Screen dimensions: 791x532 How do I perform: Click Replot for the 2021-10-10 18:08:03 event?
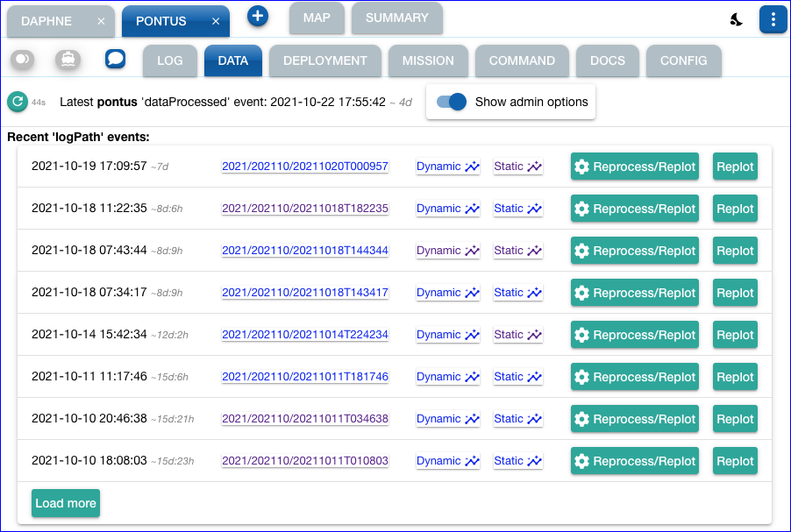(x=735, y=461)
